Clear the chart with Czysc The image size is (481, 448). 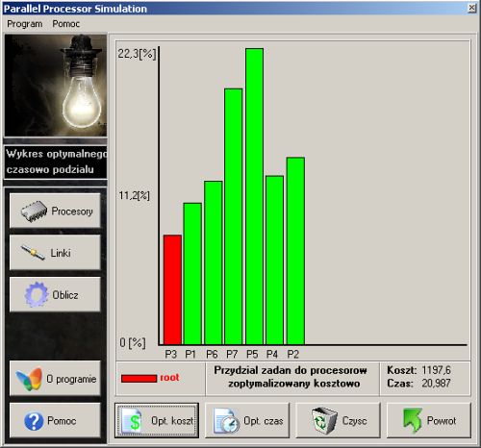click(x=338, y=420)
